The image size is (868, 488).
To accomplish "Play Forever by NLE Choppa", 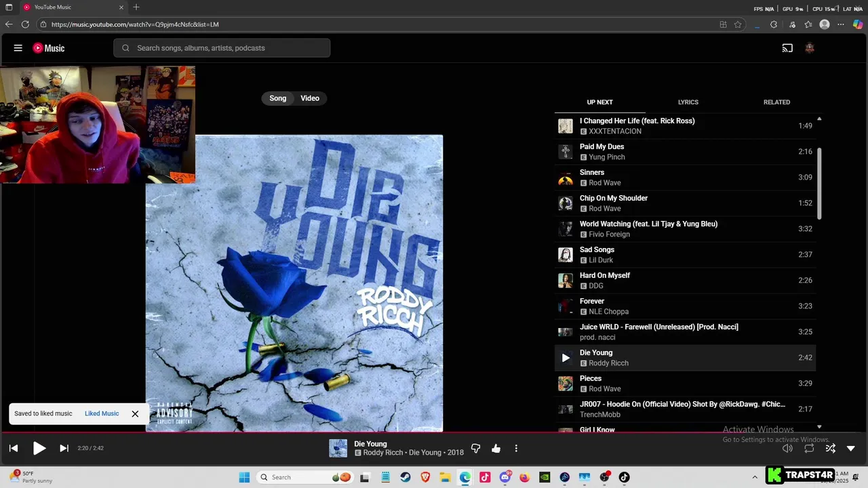I will point(685,306).
